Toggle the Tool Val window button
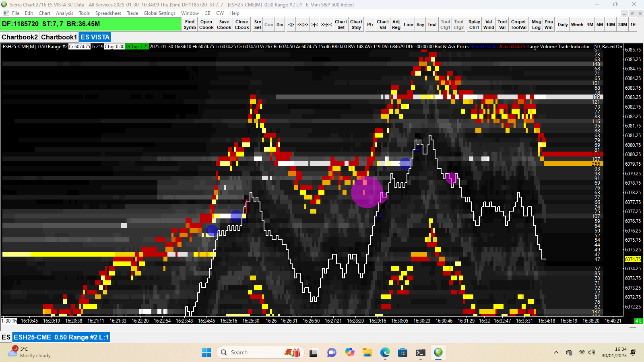644x362 pixels. (x=502, y=25)
